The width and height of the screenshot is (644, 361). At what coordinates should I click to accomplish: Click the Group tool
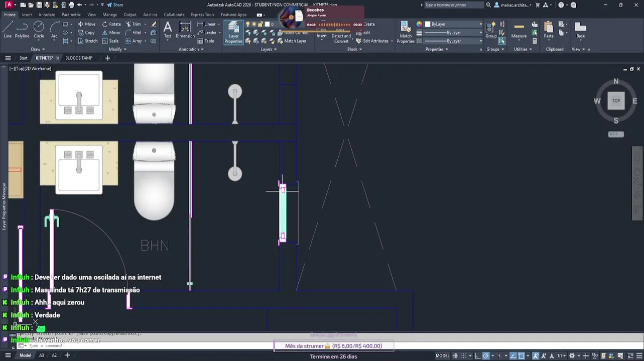tap(491, 30)
